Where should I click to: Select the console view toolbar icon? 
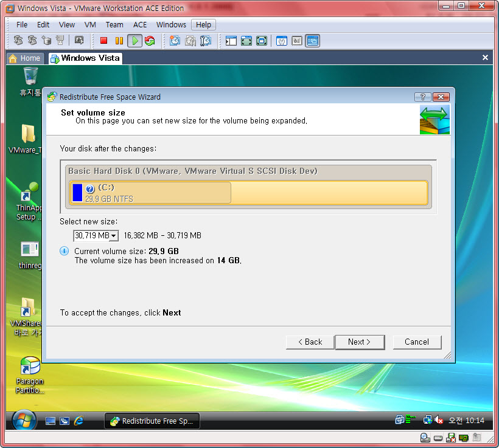click(313, 41)
